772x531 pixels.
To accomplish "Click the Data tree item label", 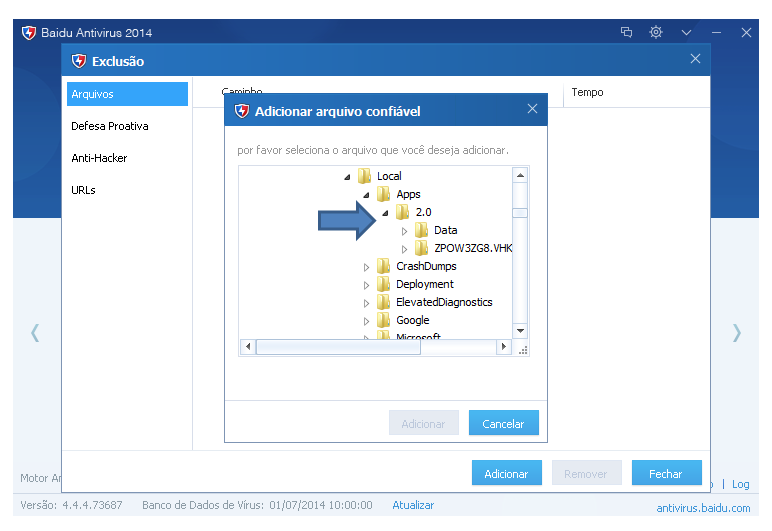I will click(x=446, y=230).
